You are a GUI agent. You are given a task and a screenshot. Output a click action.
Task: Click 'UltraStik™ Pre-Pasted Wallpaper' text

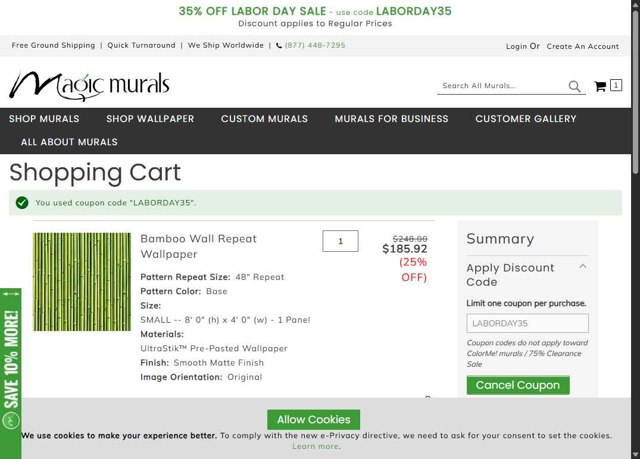pyautogui.click(x=214, y=348)
